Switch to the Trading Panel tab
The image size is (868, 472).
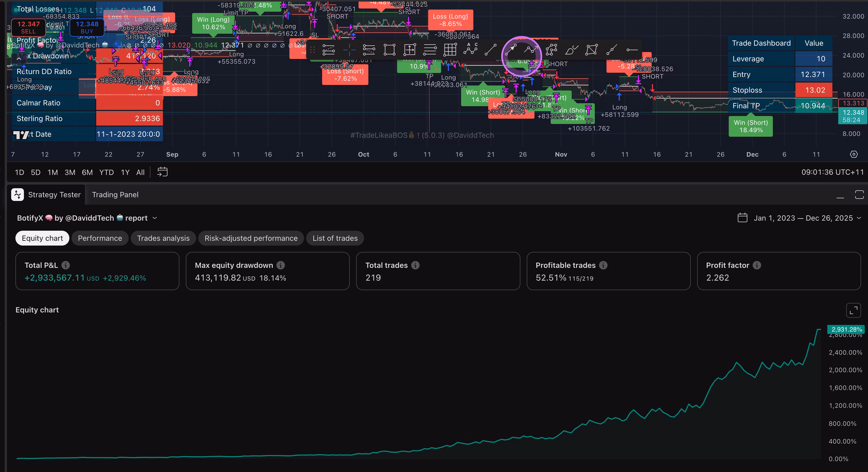click(115, 195)
